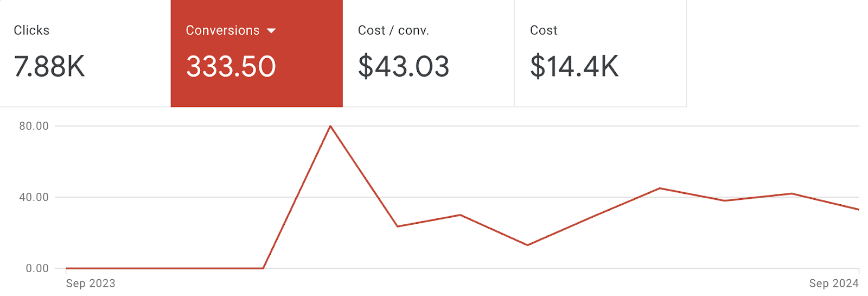Select the Cost / conv. label
Viewport: 868px width, 296px height.
click(393, 30)
